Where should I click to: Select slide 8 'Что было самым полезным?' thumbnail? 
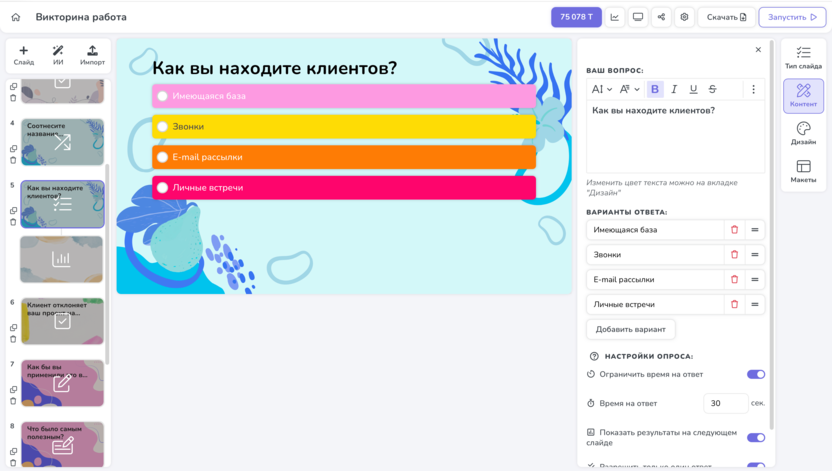pos(63,444)
